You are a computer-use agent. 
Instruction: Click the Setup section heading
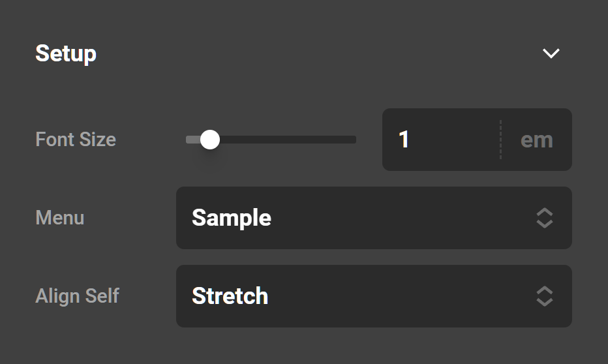pyautogui.click(x=66, y=53)
